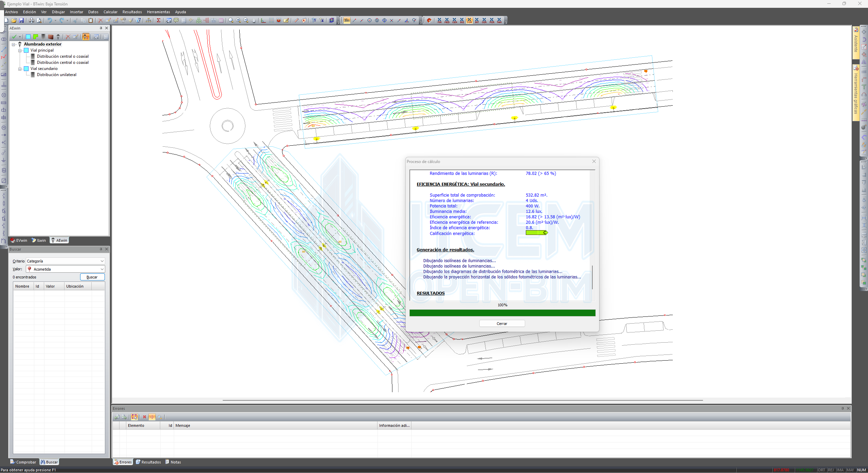Screen dimensions: 868x473
Task: Click the layers stack icon in toolbar
Action: click(332, 20)
